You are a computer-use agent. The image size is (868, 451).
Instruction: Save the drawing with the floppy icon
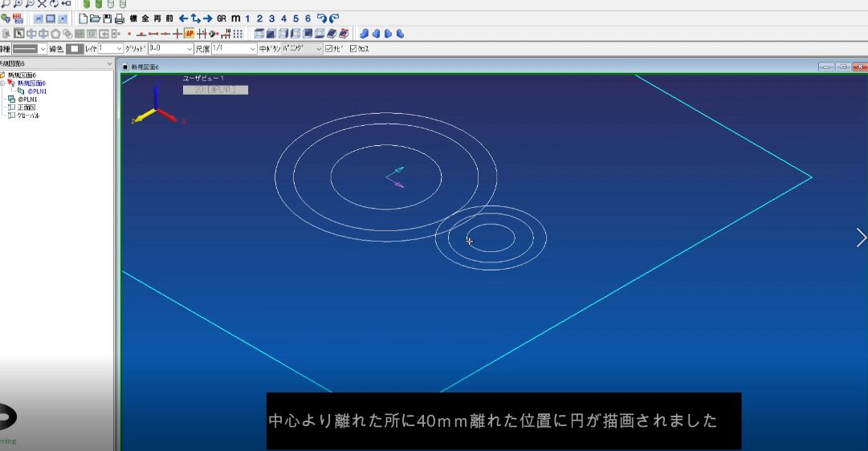[x=108, y=18]
